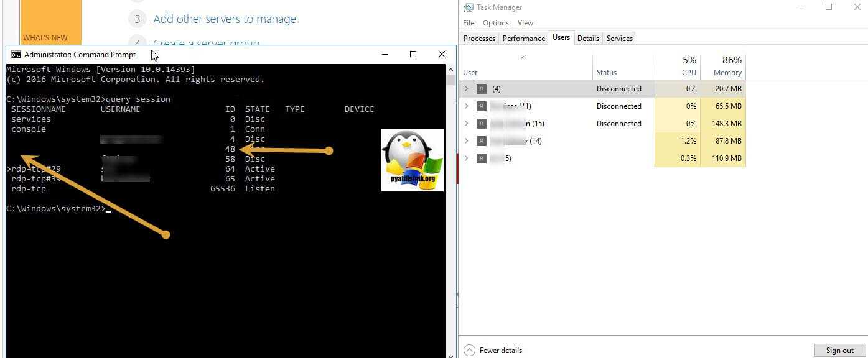This screenshot has width=868, height=358.
Task: Click the step 3 number circle
Action: click(x=137, y=19)
